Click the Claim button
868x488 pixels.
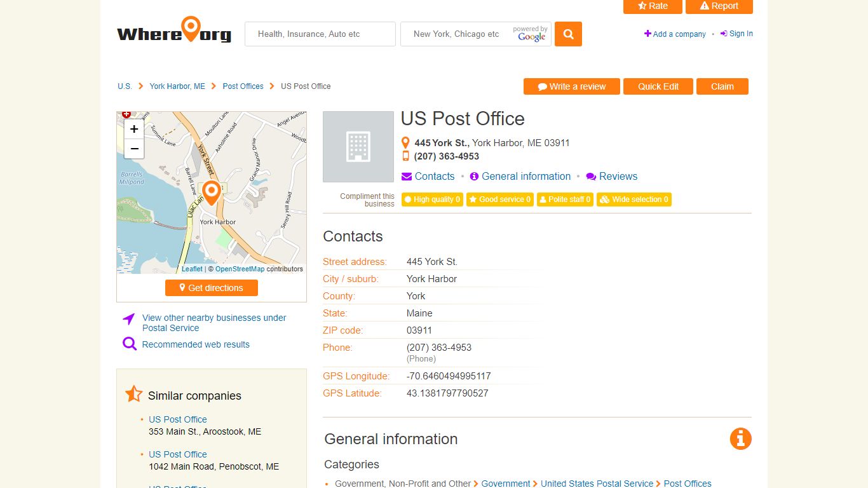(722, 86)
